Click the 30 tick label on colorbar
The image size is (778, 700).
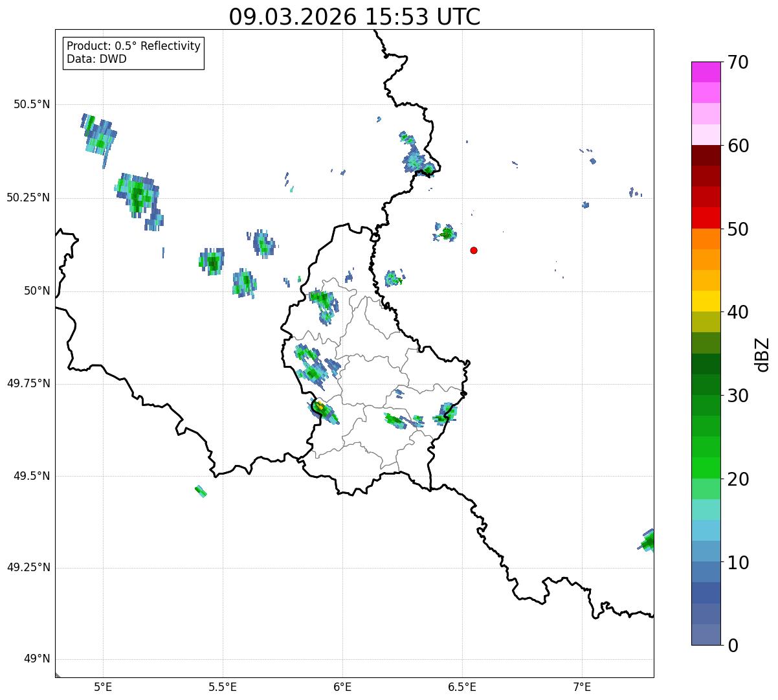[738, 396]
